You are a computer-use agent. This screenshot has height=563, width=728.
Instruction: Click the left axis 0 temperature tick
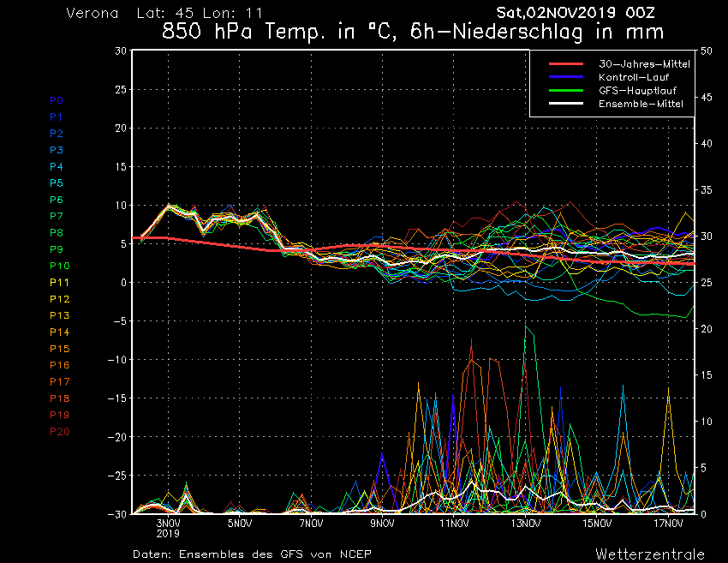tap(123, 283)
